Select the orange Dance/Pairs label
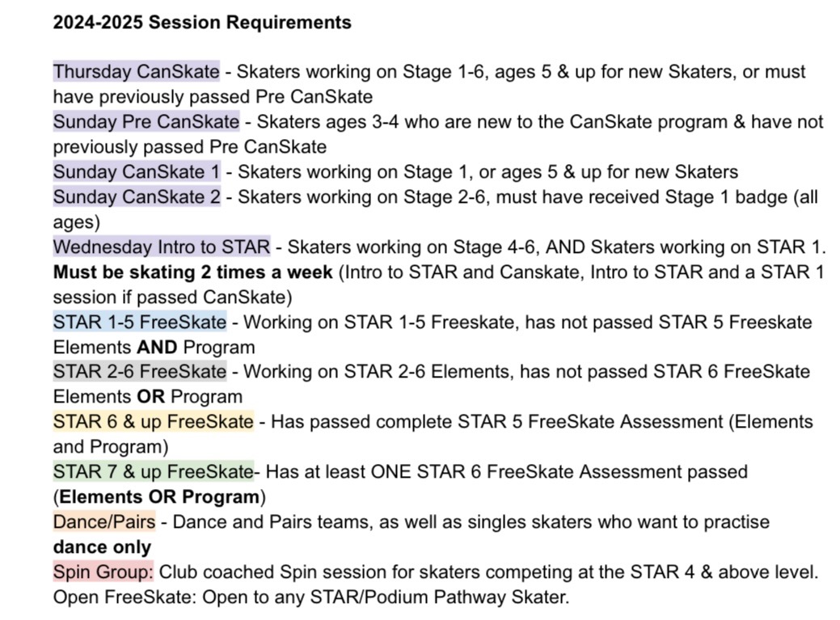 (104, 521)
